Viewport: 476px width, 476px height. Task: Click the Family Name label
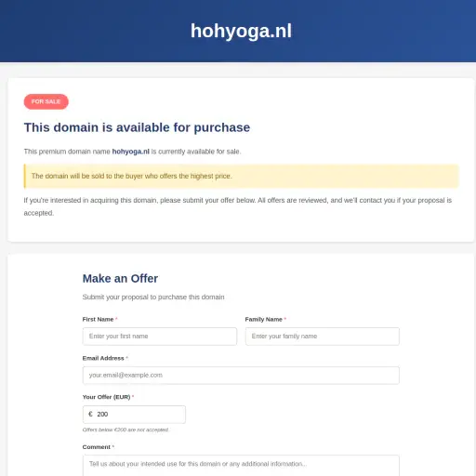point(264,319)
